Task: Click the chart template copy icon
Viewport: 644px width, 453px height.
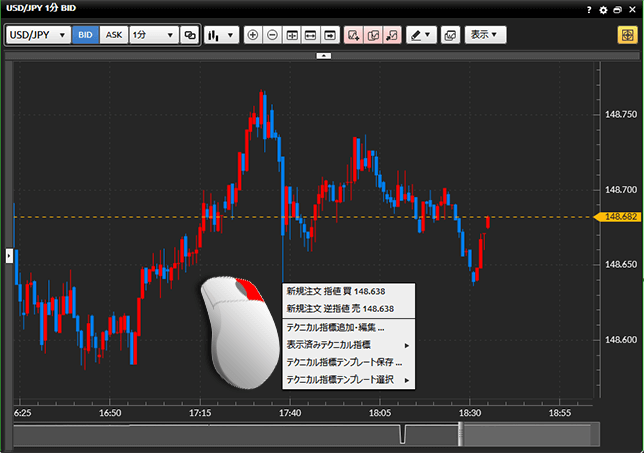Action: (450, 35)
